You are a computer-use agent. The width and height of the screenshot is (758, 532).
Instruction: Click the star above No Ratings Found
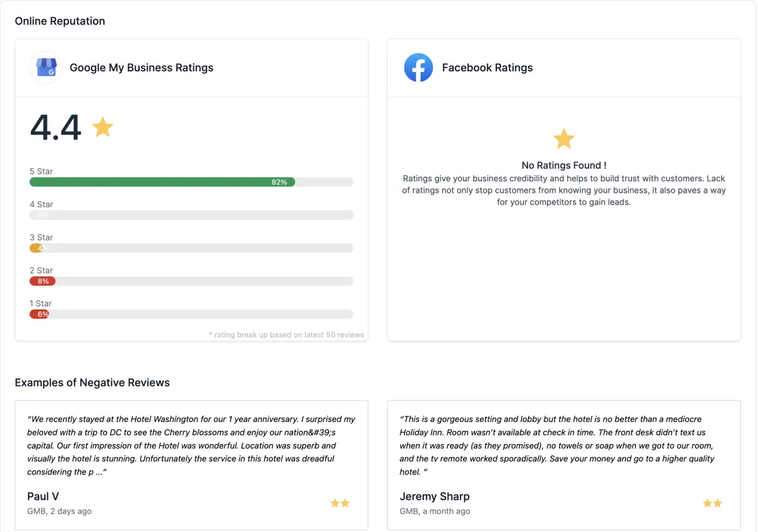[x=563, y=139]
